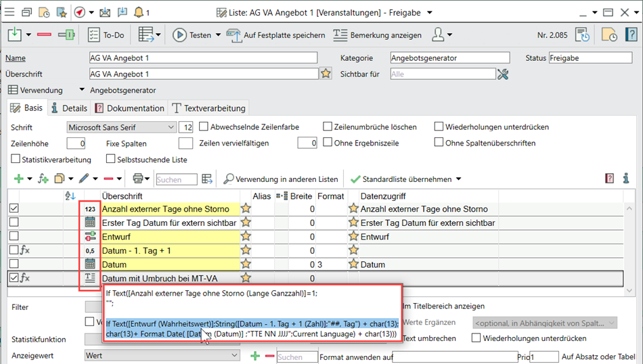Select the Entwurf row in column list
643x364 pixels.
point(169,237)
